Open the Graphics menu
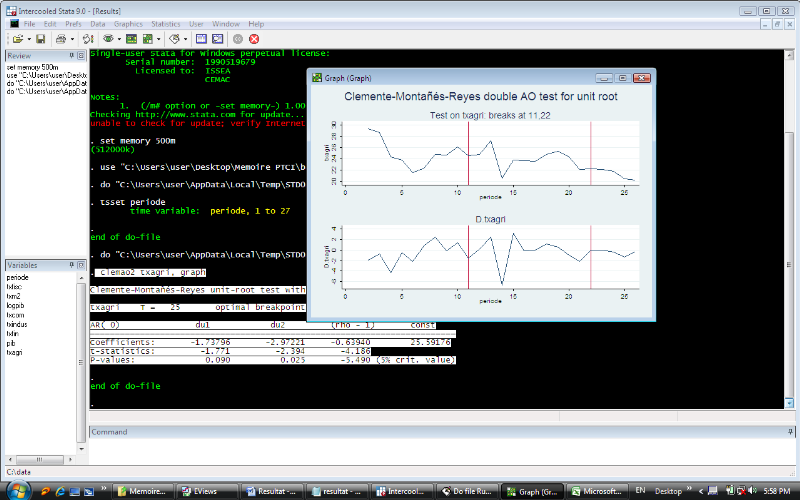This screenshot has width=800, height=500. [x=128, y=22]
